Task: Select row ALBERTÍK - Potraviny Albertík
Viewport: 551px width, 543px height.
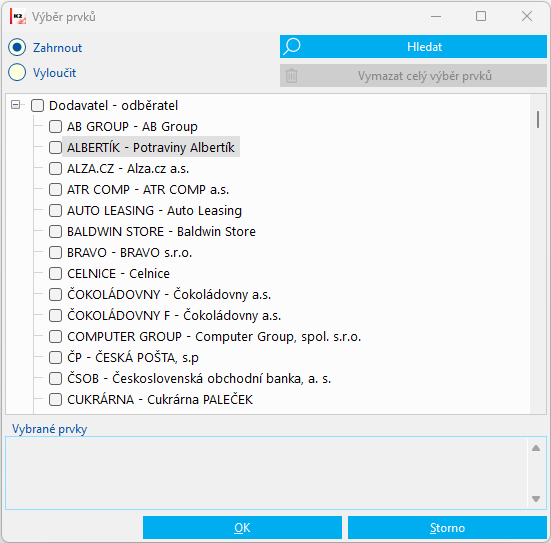Action: (x=151, y=147)
